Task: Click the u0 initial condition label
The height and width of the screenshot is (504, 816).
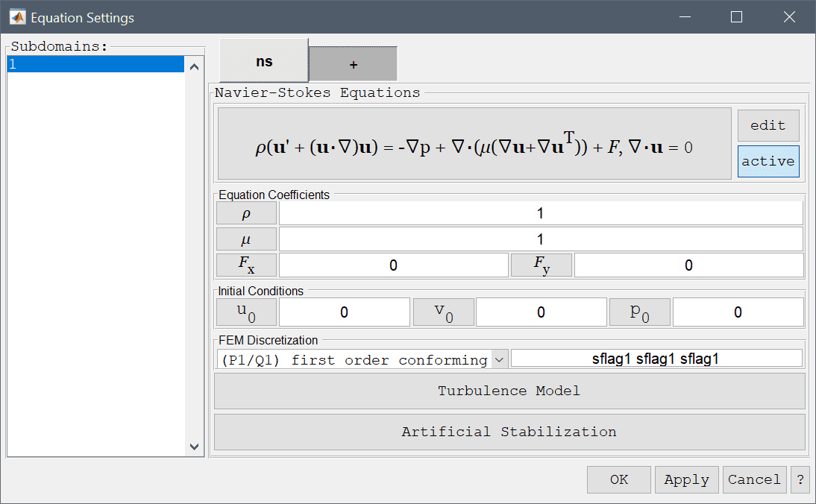Action: click(246, 312)
